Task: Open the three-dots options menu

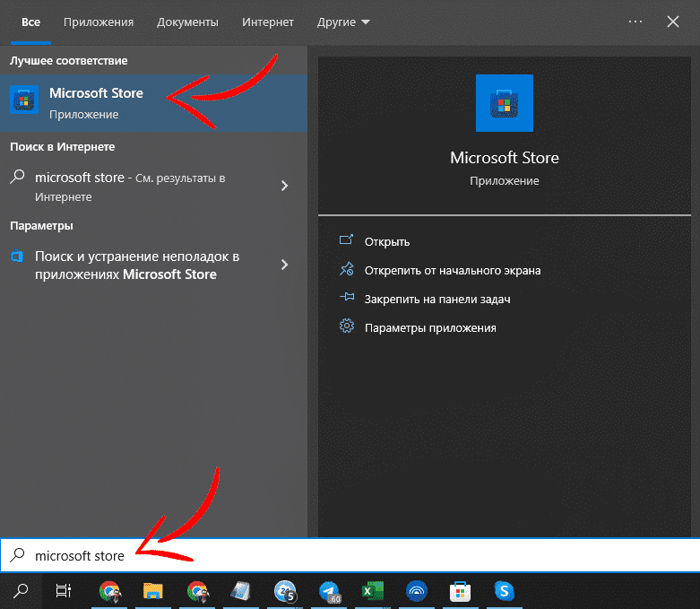Action: tap(635, 22)
